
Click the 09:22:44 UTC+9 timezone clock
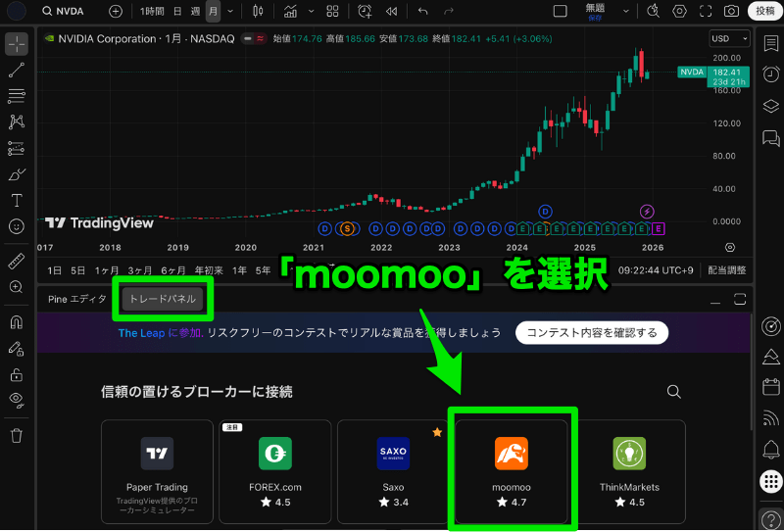tap(656, 270)
